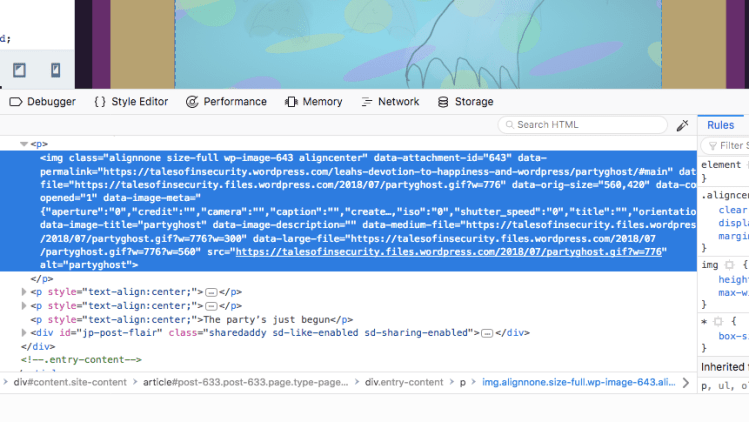The width and height of the screenshot is (749, 422).
Task: Open the partyghost.gif src link
Action: pos(449,252)
